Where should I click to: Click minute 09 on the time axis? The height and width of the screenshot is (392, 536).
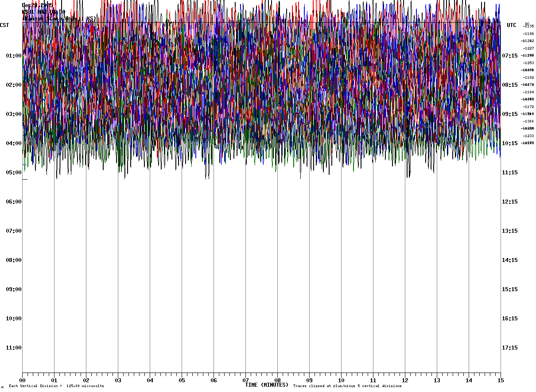[x=309, y=380]
